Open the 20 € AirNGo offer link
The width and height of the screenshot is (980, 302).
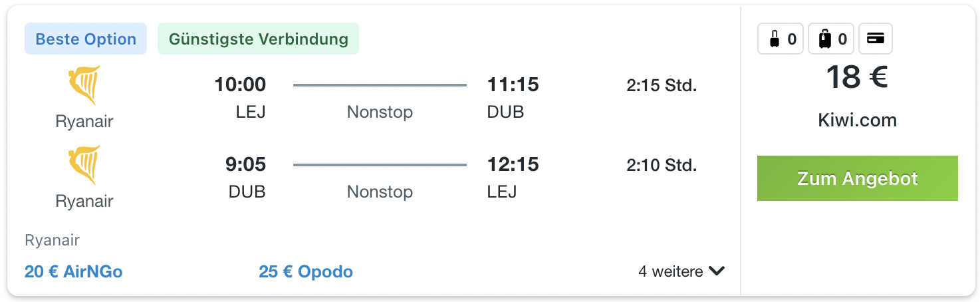point(74,271)
